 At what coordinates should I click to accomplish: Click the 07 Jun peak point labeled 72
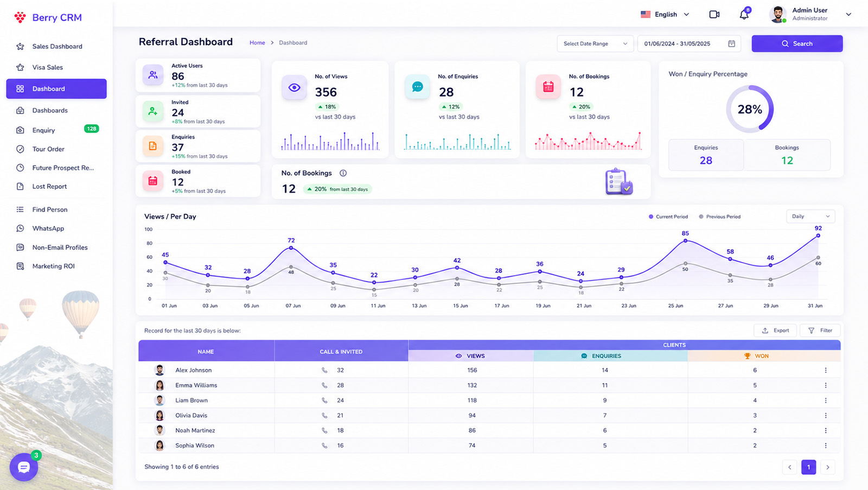point(291,248)
